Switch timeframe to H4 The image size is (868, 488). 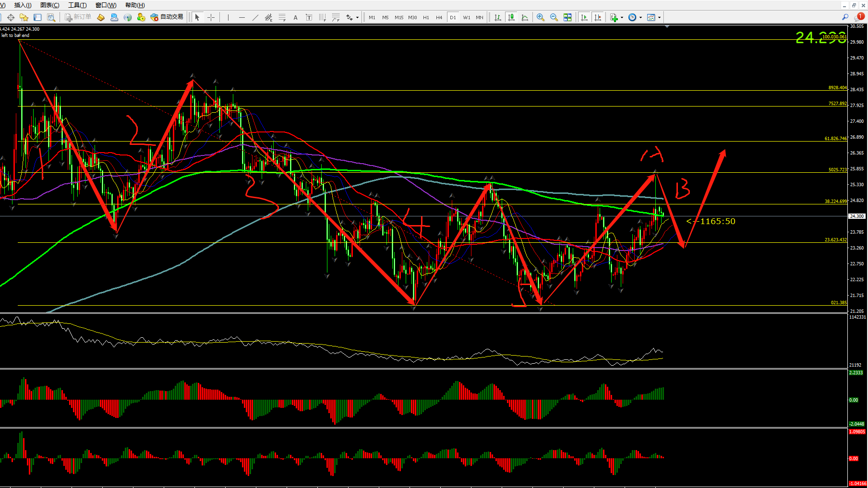(x=439, y=17)
